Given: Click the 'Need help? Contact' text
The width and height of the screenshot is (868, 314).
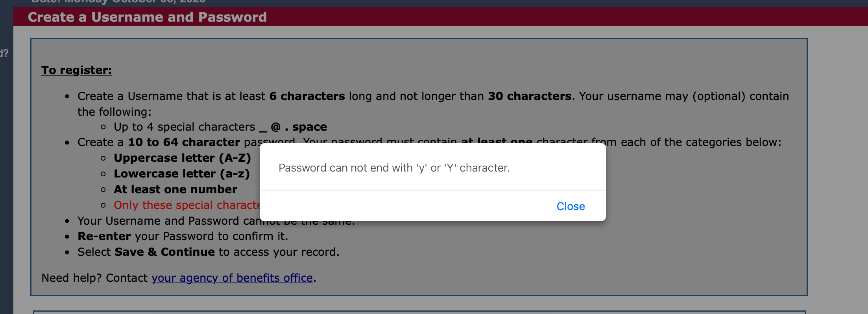Looking at the screenshot, I should 94,278.
